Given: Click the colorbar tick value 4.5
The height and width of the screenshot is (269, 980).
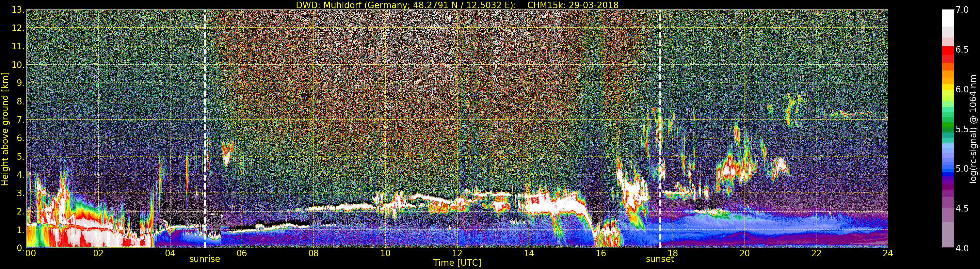Looking at the screenshot, I should [x=962, y=209].
